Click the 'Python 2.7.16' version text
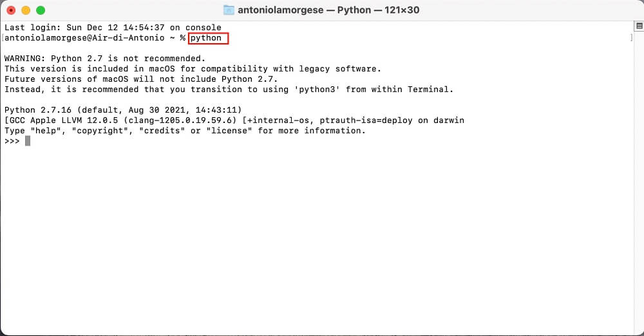 coord(38,109)
